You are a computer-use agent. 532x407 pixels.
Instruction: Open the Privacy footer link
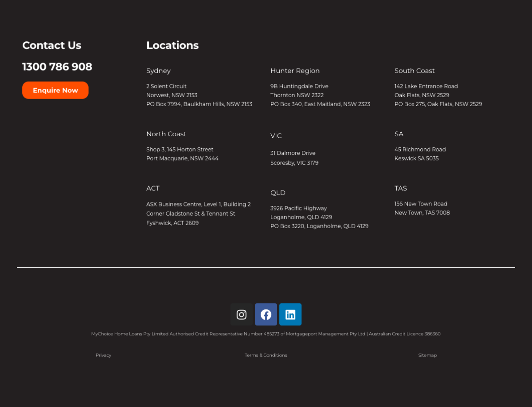click(103, 355)
